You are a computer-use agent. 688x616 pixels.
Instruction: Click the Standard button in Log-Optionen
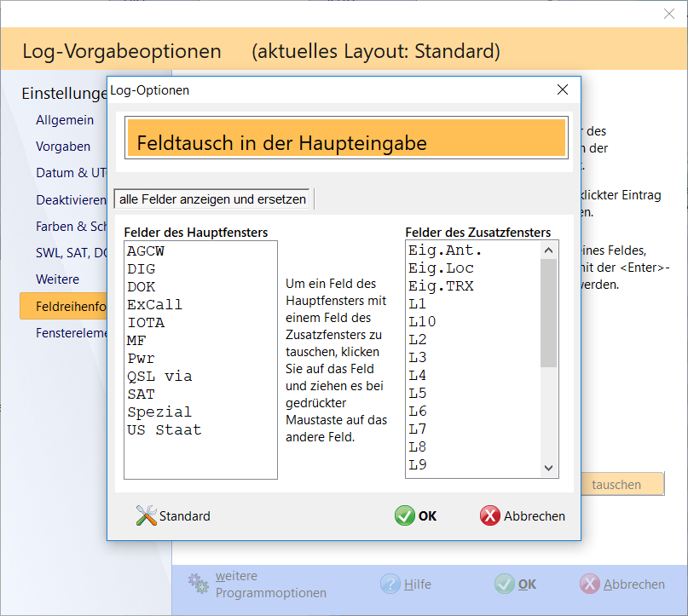(x=173, y=515)
